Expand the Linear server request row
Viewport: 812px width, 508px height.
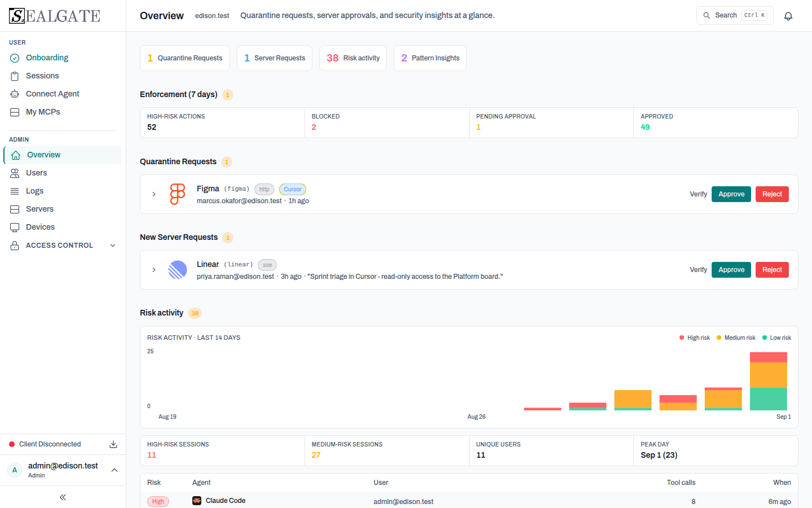pyautogui.click(x=154, y=270)
